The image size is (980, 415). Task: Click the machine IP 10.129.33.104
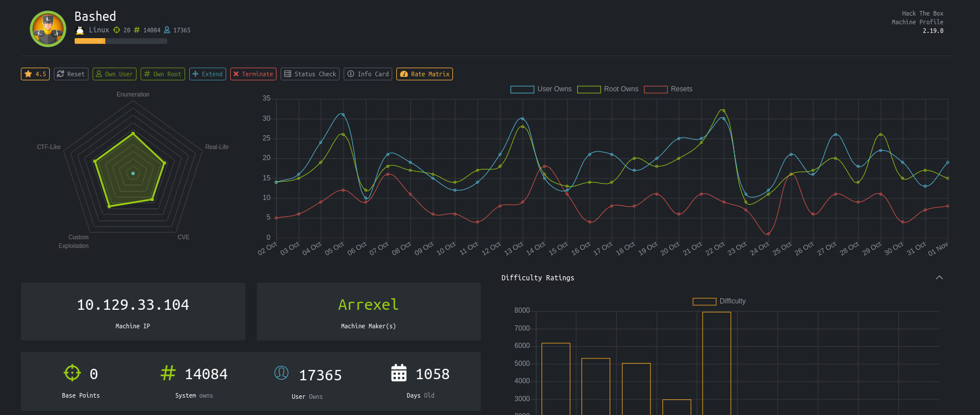click(133, 305)
